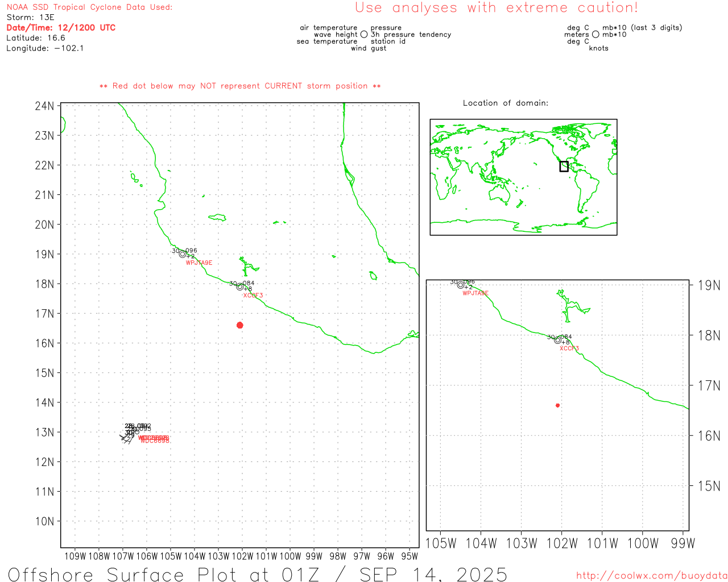This screenshot has width=728, height=582.
Task: Click the XCCF3 station circle in inset map
Action: (x=558, y=340)
